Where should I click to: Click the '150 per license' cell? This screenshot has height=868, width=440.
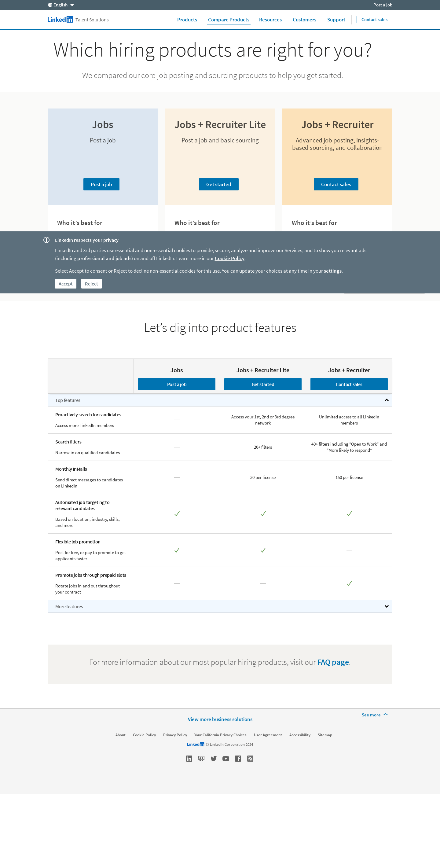coord(349,477)
